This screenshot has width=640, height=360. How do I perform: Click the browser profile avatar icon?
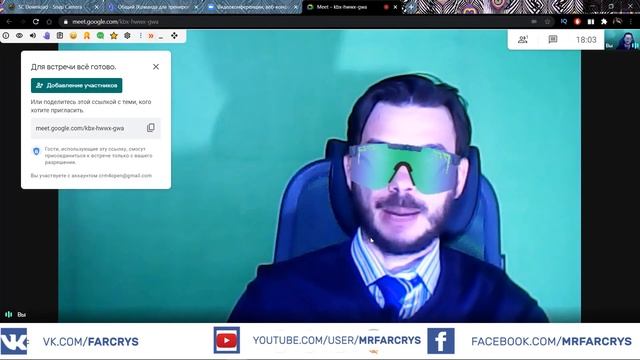click(x=618, y=21)
